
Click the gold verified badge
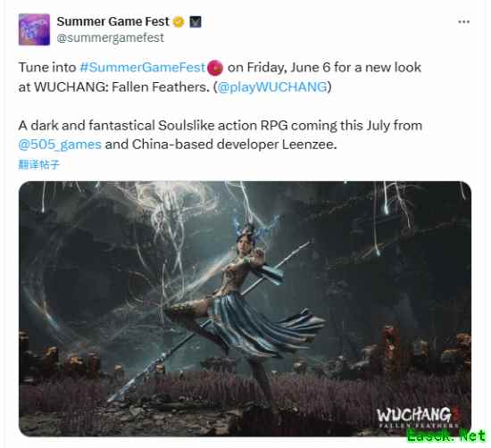pos(179,22)
